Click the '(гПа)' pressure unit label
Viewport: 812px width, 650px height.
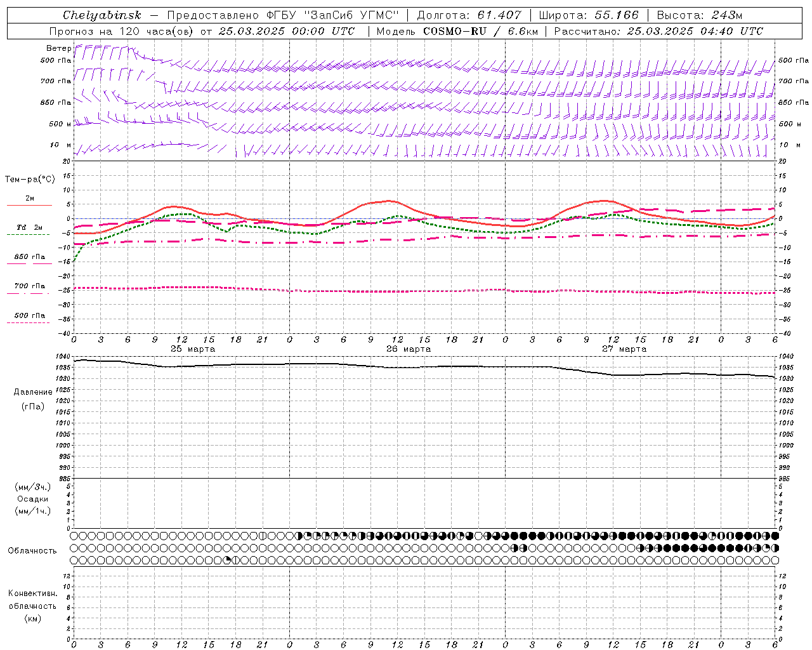click(33, 406)
